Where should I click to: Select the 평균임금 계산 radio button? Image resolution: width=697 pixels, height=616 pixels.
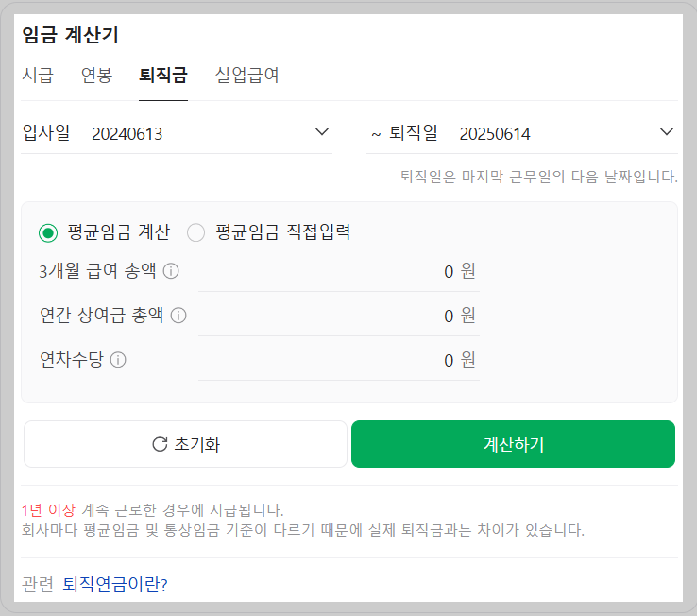[x=48, y=232]
